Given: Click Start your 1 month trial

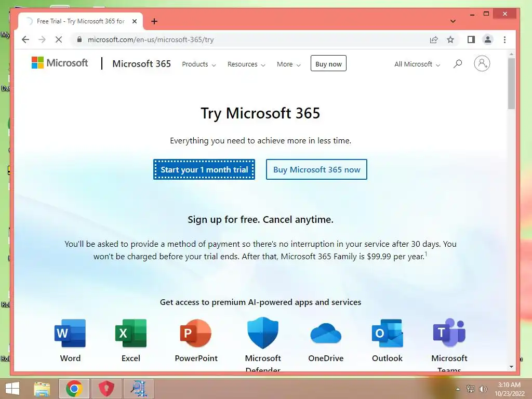Looking at the screenshot, I should pyautogui.click(x=204, y=169).
